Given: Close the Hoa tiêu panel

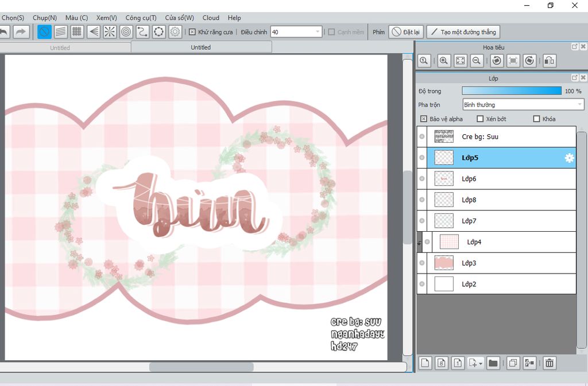Looking at the screenshot, I should click(583, 46).
